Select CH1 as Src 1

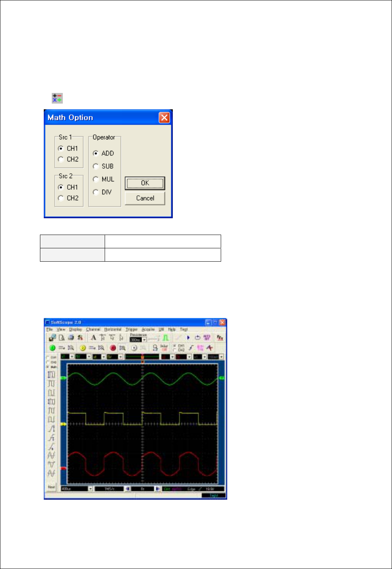click(x=68, y=149)
